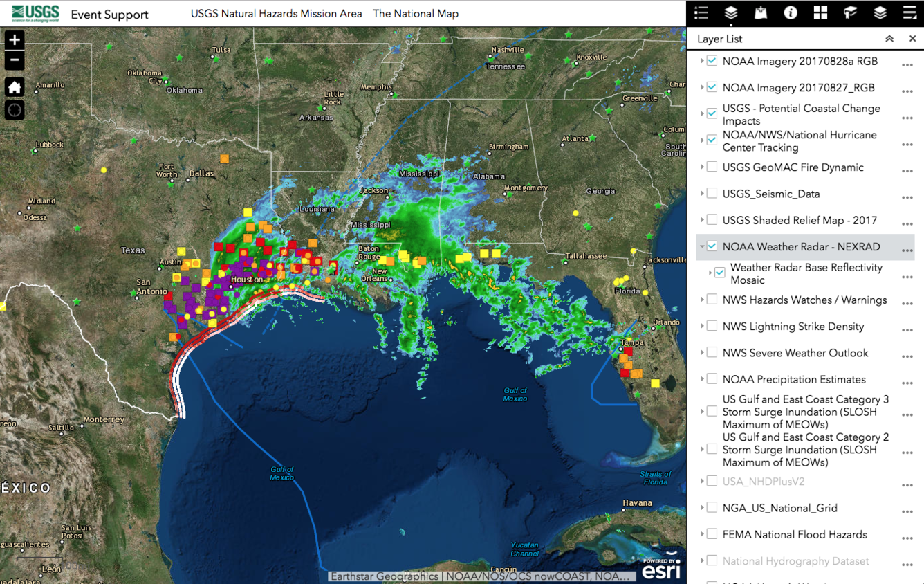Select National Hydrography Dataset layer label
924x584 pixels.
point(796,560)
